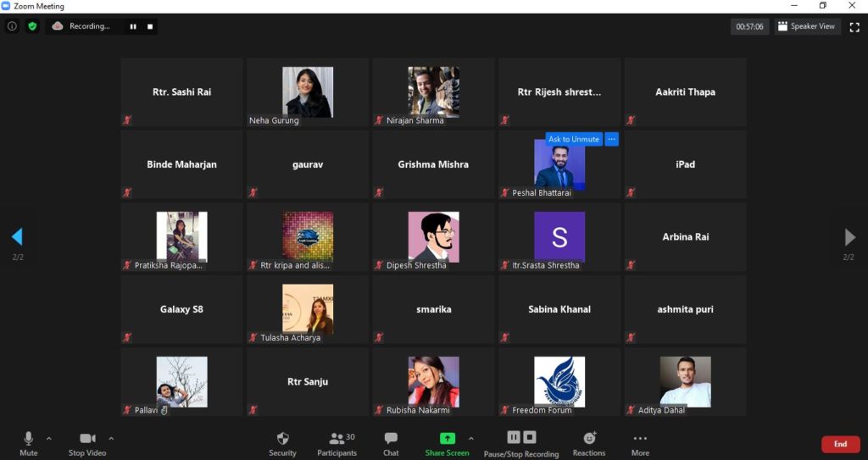Open the Chat panel
The image size is (868, 460).
tap(391, 439)
